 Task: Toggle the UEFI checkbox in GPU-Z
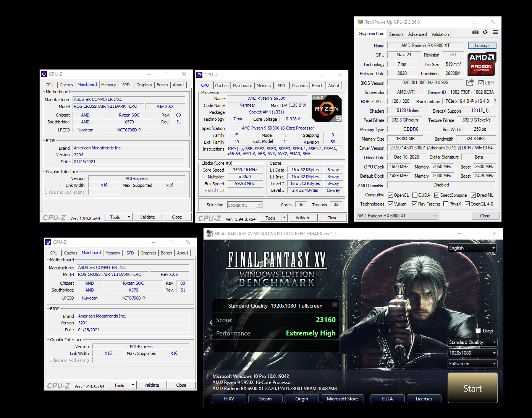[x=481, y=83]
